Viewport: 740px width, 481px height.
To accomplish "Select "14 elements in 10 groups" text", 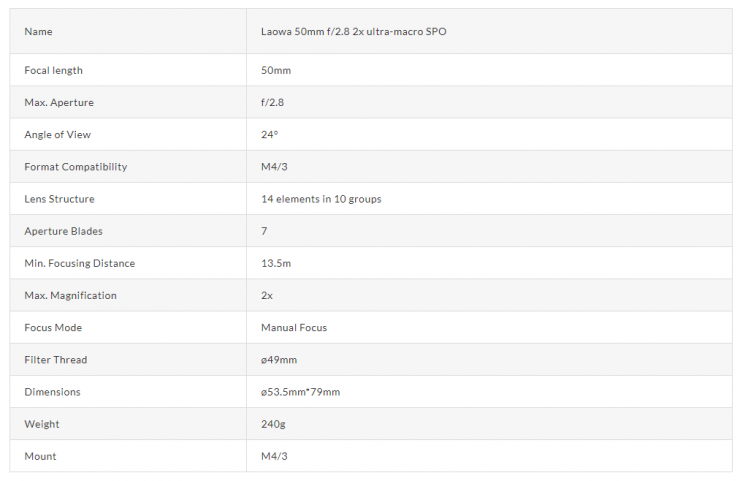I will pos(320,199).
